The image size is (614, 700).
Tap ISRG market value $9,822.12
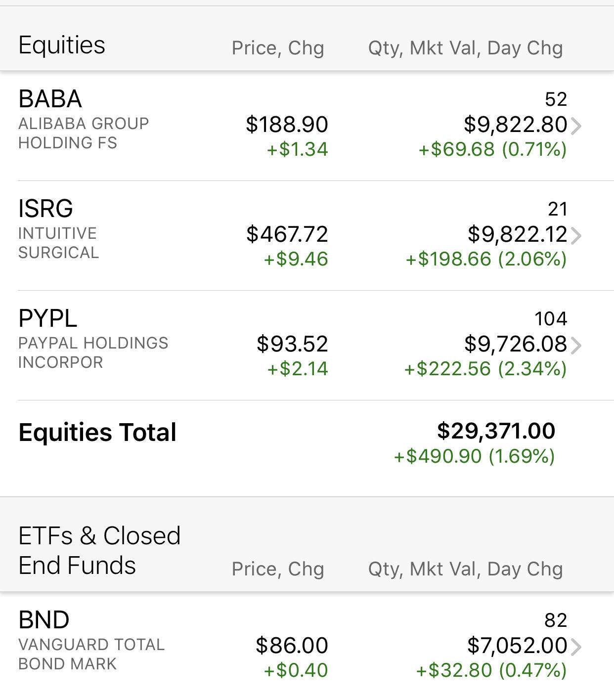pos(517,234)
